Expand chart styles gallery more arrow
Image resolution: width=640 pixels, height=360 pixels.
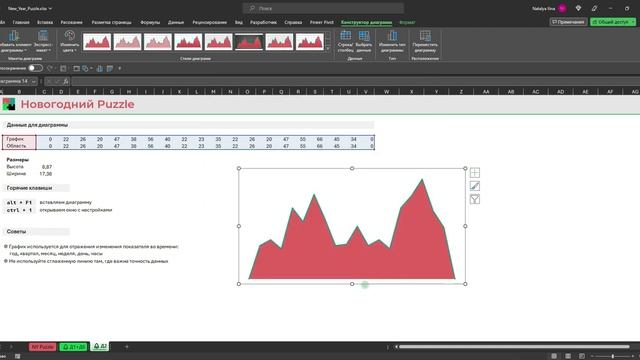(328, 49)
